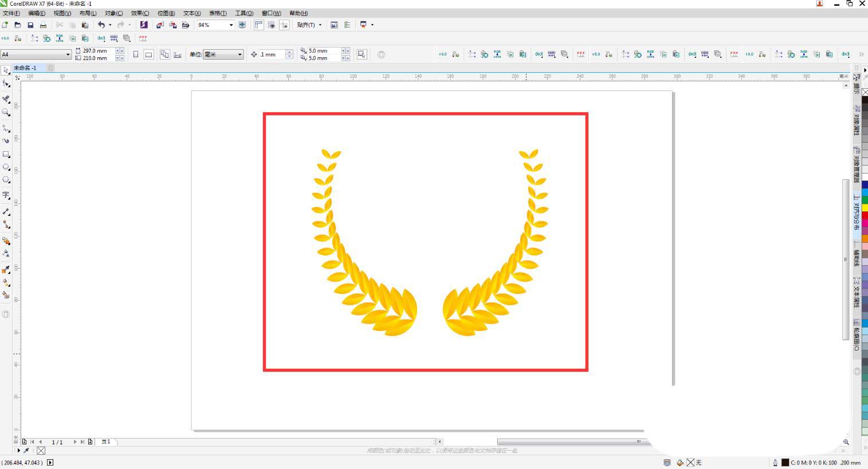
Task: Select the Ellipse tool
Action: (x=6, y=167)
